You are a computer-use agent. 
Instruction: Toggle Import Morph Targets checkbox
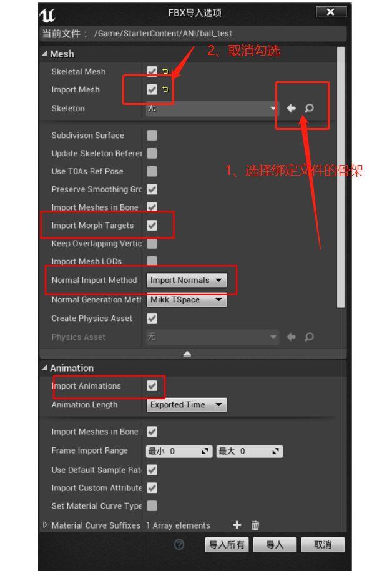[152, 225]
